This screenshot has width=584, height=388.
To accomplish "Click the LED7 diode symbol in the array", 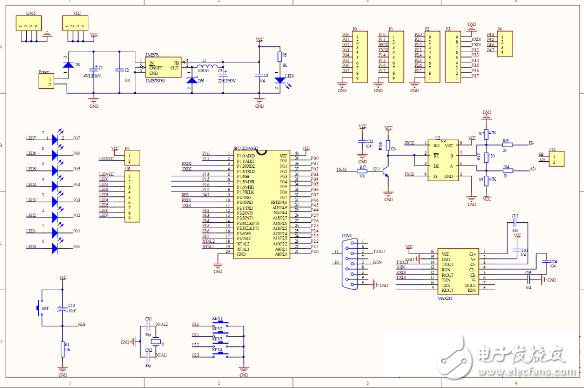I will [55, 139].
